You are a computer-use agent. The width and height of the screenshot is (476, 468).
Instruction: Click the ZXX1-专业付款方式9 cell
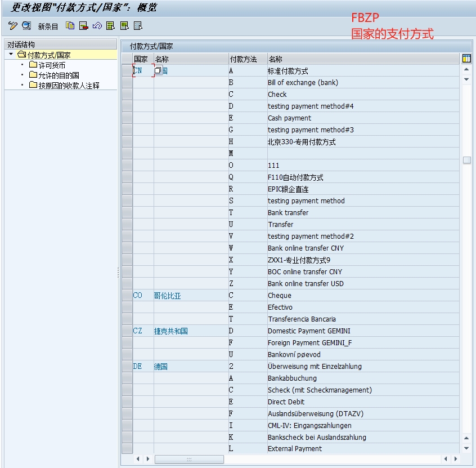tap(363, 260)
